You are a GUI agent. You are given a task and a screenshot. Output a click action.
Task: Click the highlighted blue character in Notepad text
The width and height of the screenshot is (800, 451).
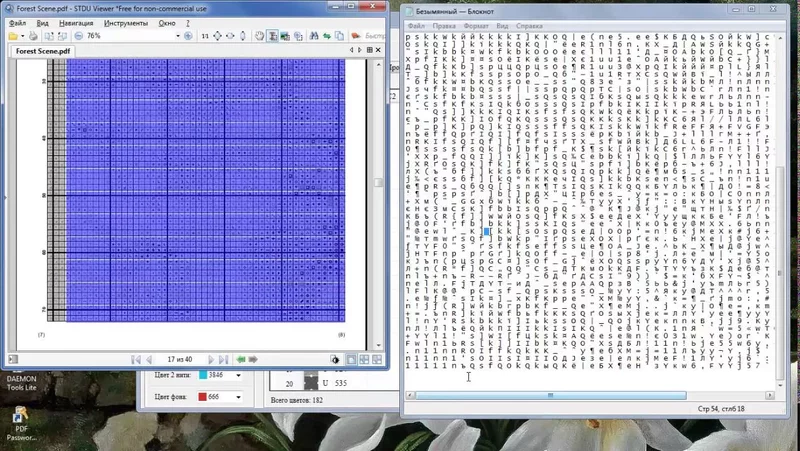pos(487,232)
